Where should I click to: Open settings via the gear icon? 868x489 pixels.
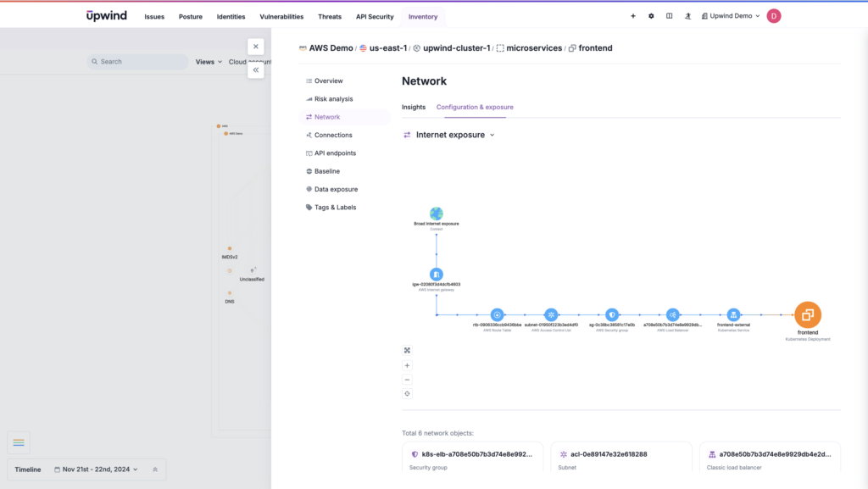650,15
